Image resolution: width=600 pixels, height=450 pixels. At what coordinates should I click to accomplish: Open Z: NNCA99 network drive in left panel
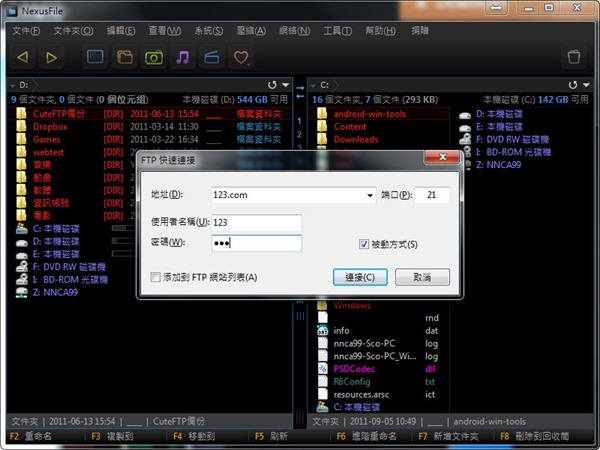[55, 292]
